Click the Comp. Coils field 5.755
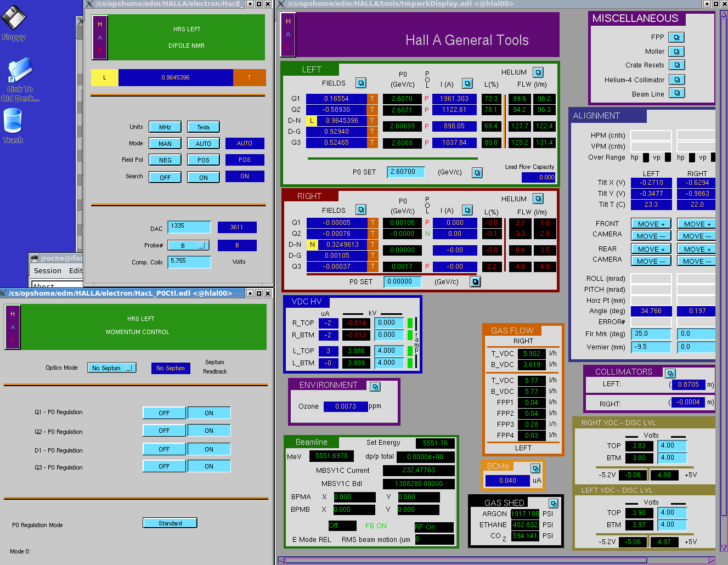 point(189,262)
